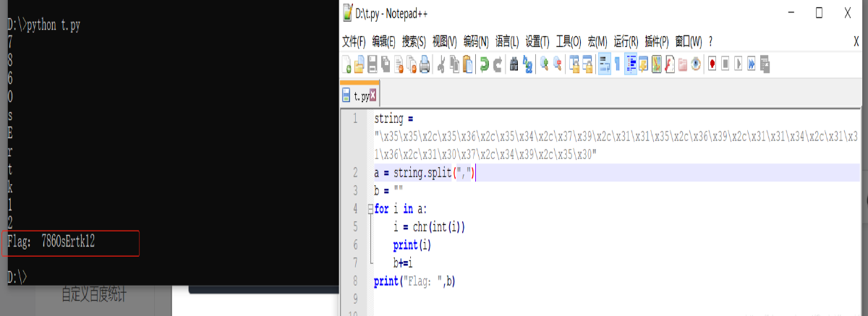
Task: Close the t.py tab with its X
Action: (373, 95)
